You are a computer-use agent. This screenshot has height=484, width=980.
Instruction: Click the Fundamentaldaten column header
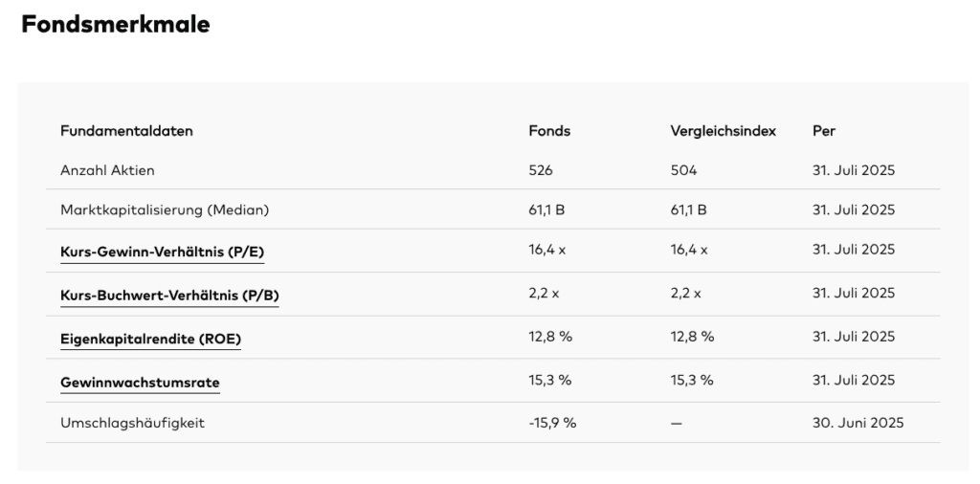[x=126, y=131]
